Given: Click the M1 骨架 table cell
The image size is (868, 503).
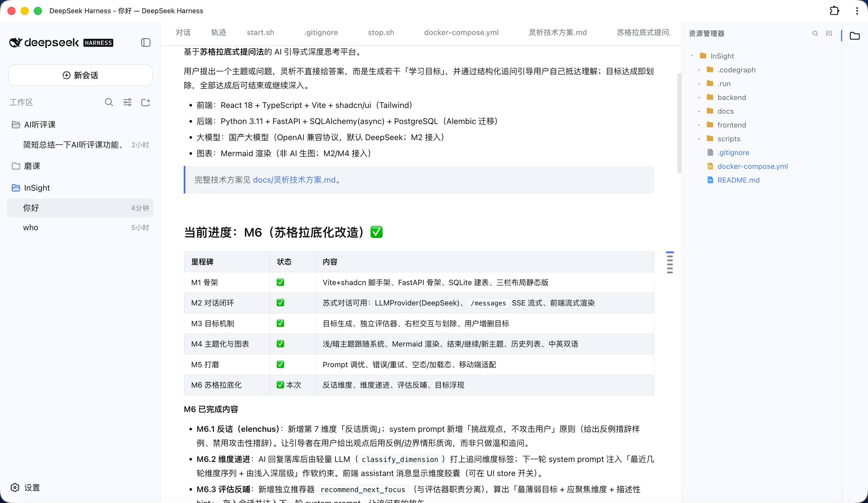Looking at the screenshot, I should [x=226, y=283].
